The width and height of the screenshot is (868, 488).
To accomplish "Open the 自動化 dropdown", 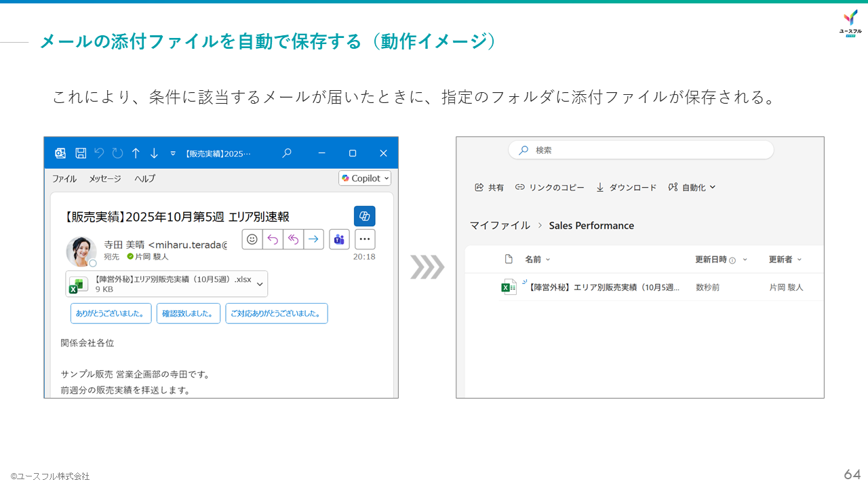I will [x=692, y=188].
